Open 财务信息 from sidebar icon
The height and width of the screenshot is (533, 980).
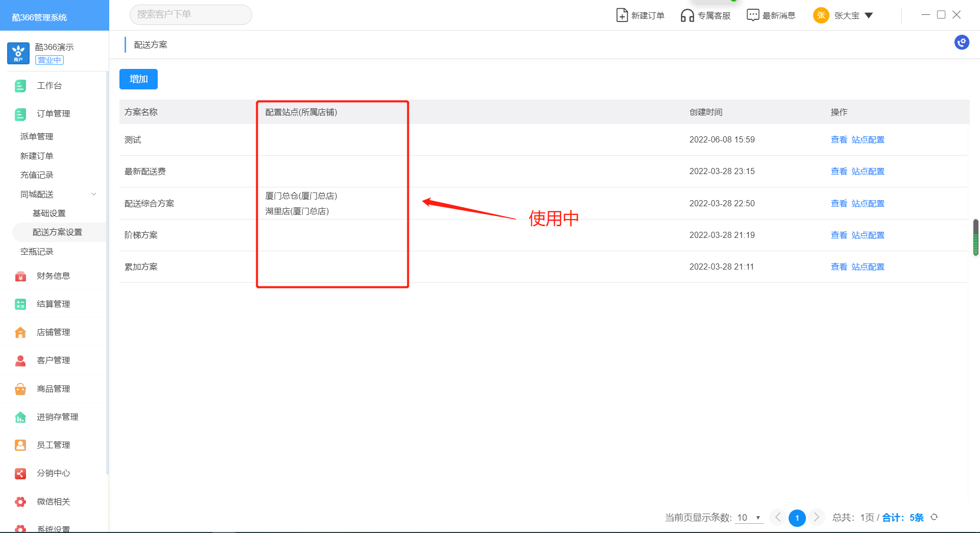pyautogui.click(x=20, y=276)
